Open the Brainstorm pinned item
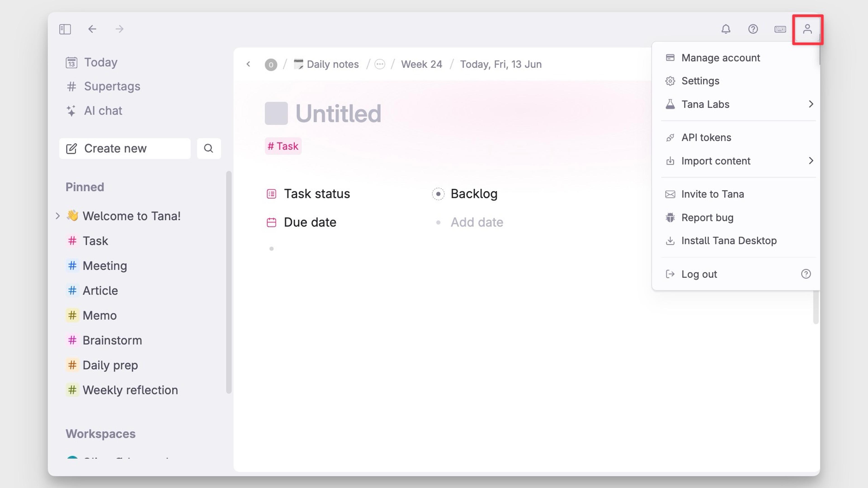The width and height of the screenshot is (868, 488). coord(112,341)
